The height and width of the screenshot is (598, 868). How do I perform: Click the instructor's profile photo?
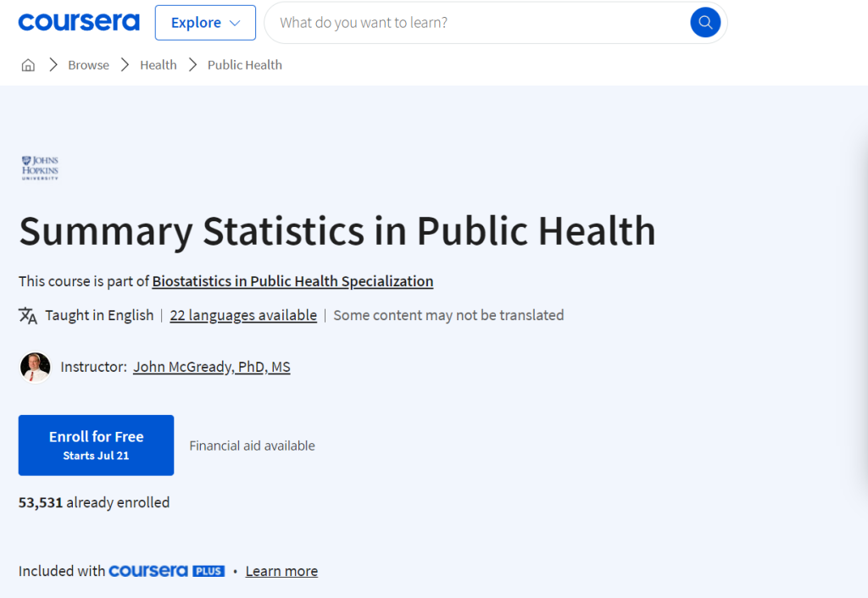click(36, 367)
